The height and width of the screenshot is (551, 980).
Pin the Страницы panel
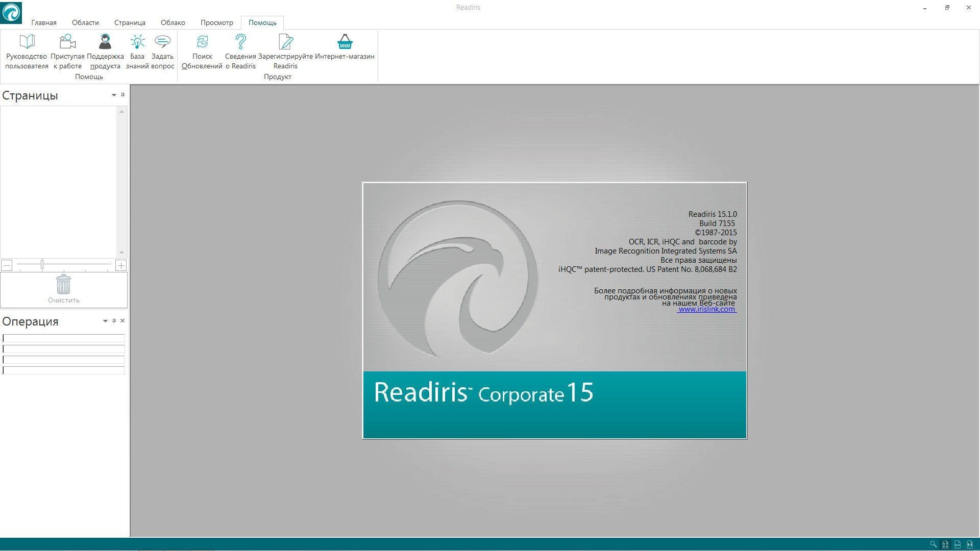click(x=122, y=95)
